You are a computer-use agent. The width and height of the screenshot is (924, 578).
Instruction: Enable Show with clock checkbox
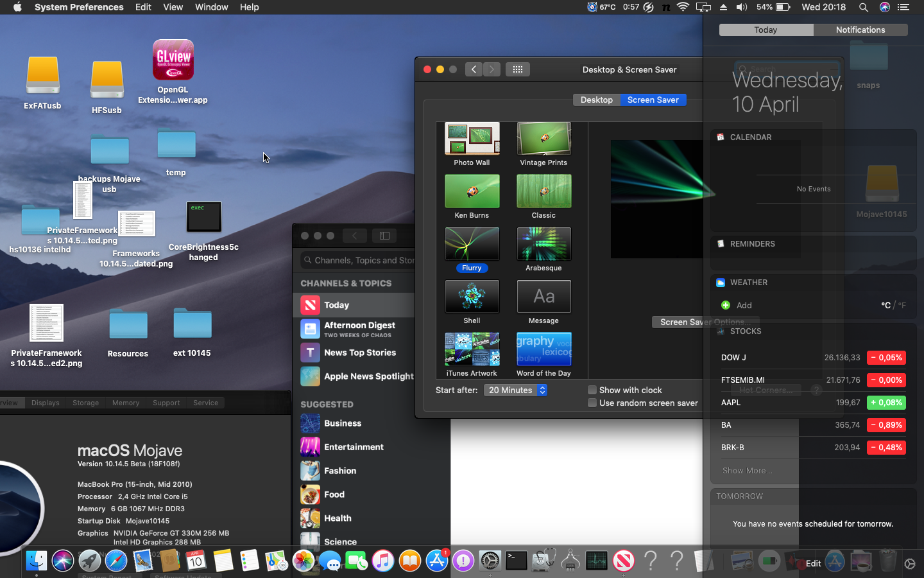click(592, 390)
